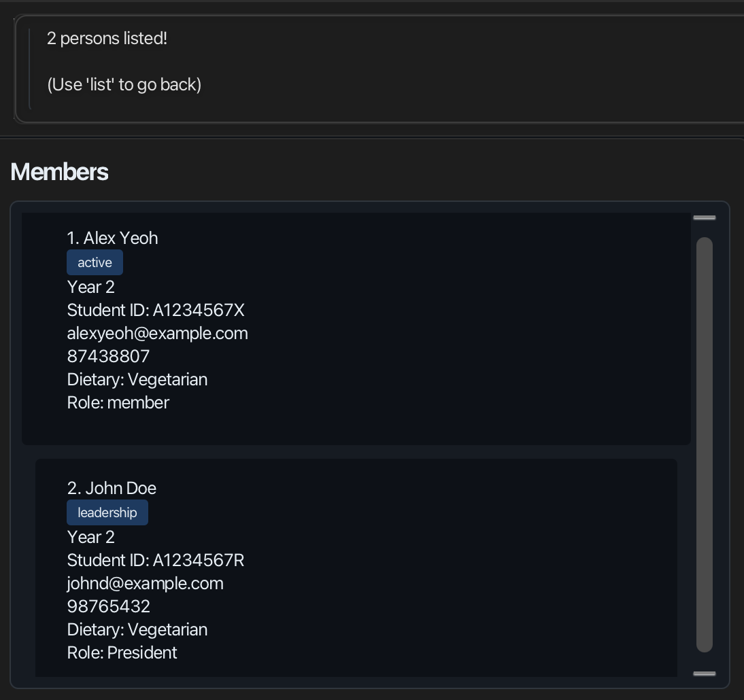Screen dimensions: 744x700
Task: Click Alex Yeoh's phone number 87438807
Action: click(108, 356)
